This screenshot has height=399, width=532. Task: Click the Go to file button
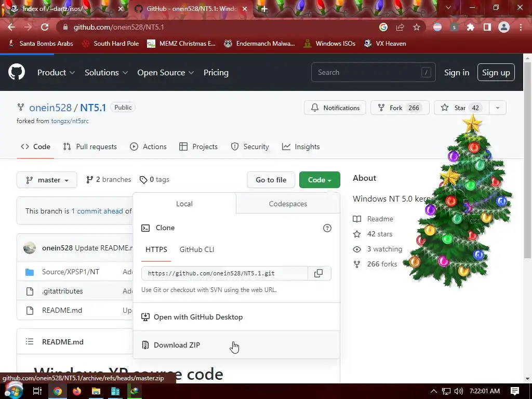click(271, 180)
